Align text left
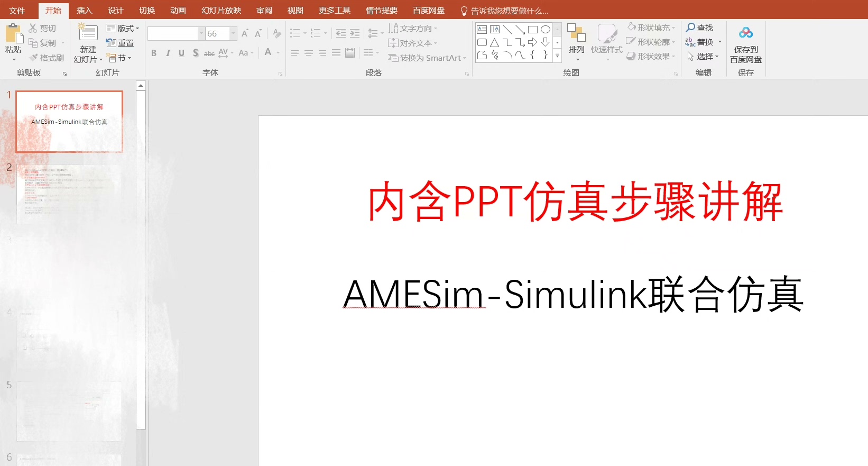 (x=295, y=53)
